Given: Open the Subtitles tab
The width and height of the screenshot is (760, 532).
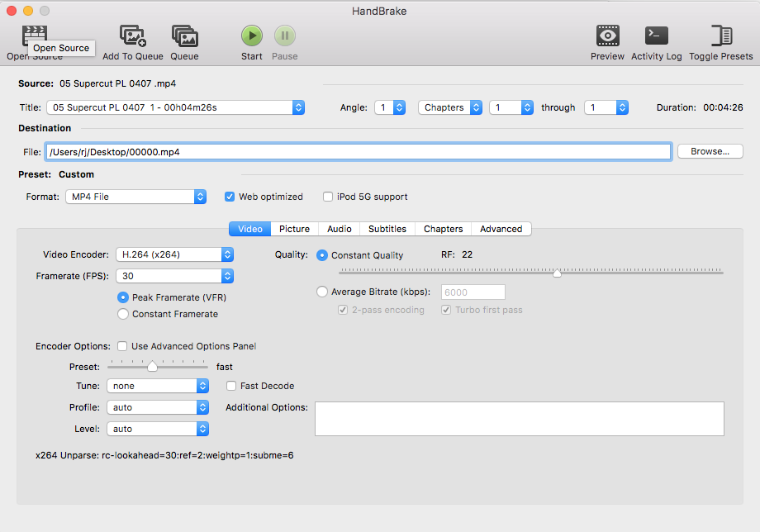Looking at the screenshot, I should [x=386, y=229].
